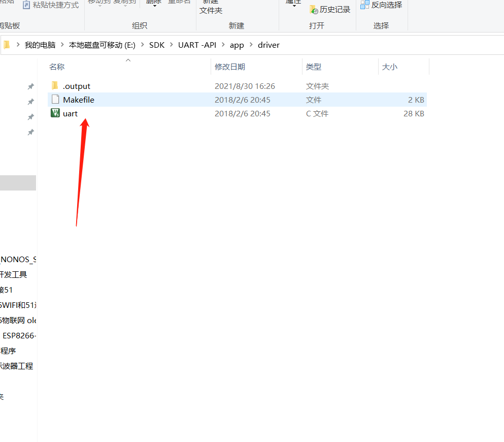This screenshot has width=504, height=442.
Task: Click pin icon beside Makefile row
Action: point(30,102)
